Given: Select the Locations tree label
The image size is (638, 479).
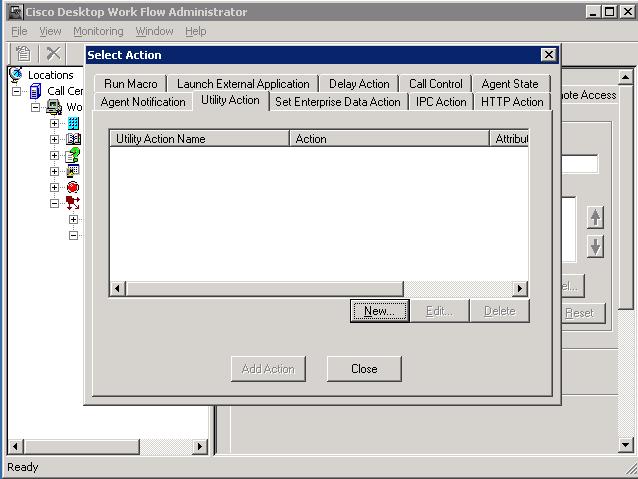Looking at the screenshot, I should pos(50,75).
